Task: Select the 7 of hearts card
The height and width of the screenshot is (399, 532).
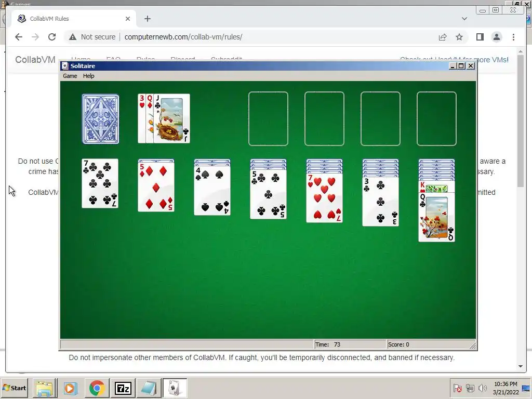Action: pos(324,198)
